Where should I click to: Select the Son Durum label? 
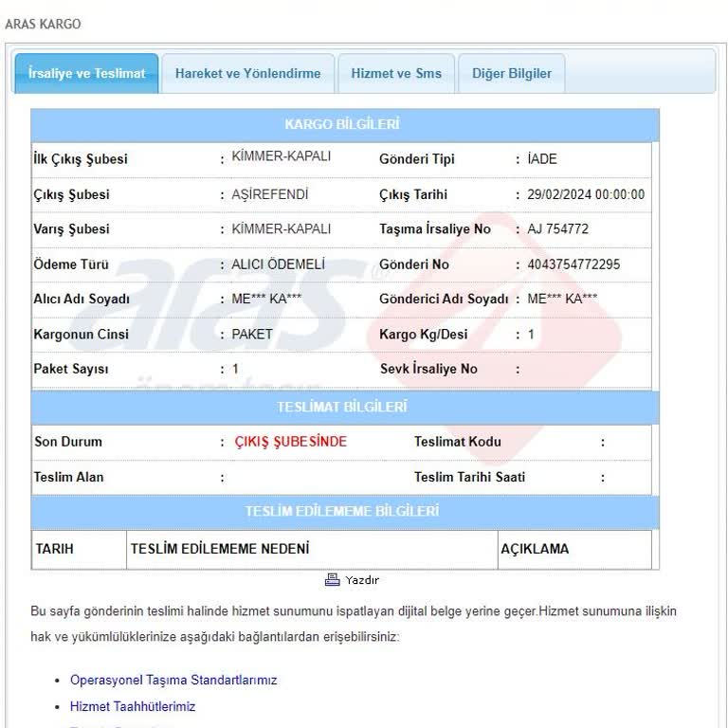(68, 441)
